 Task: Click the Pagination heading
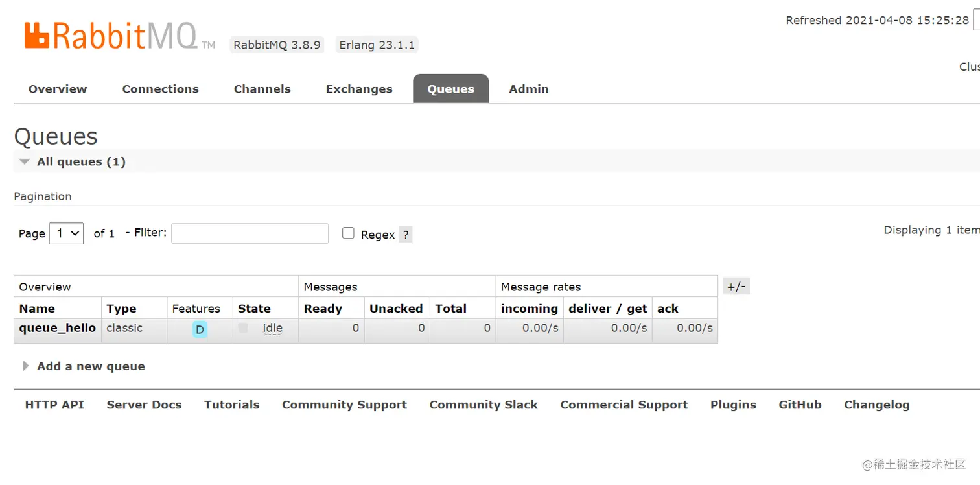[43, 196]
